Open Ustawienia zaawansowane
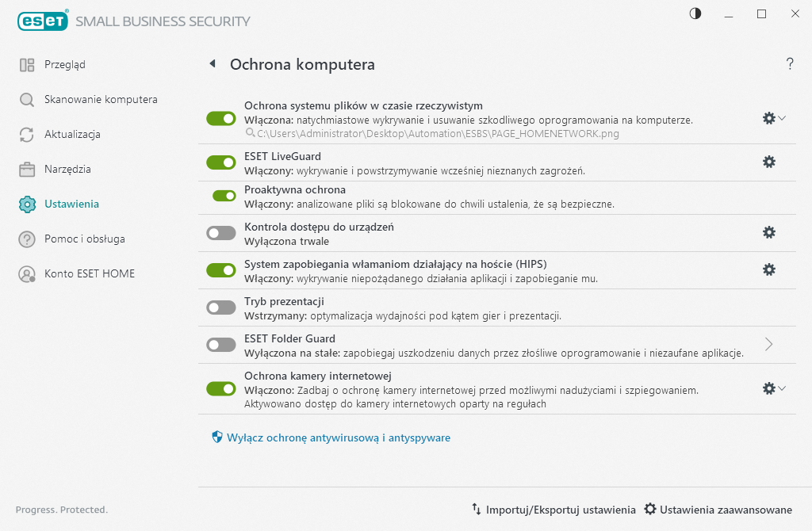 [x=718, y=510]
